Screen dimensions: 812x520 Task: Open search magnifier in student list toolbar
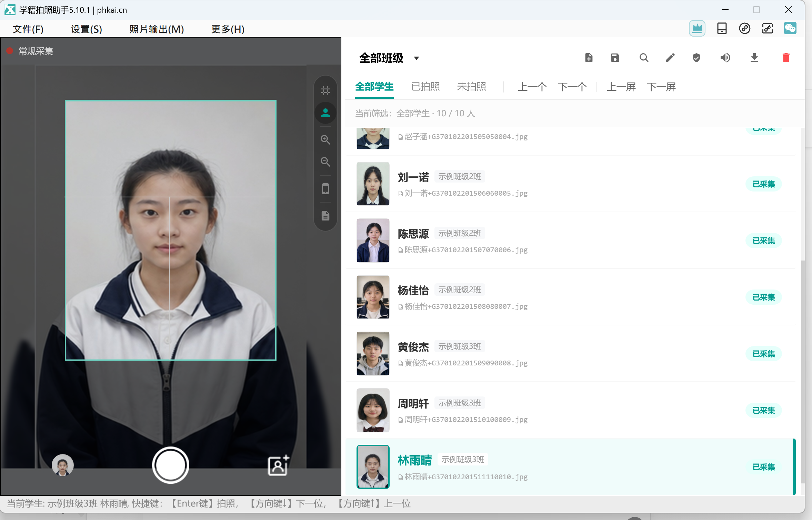click(x=643, y=58)
